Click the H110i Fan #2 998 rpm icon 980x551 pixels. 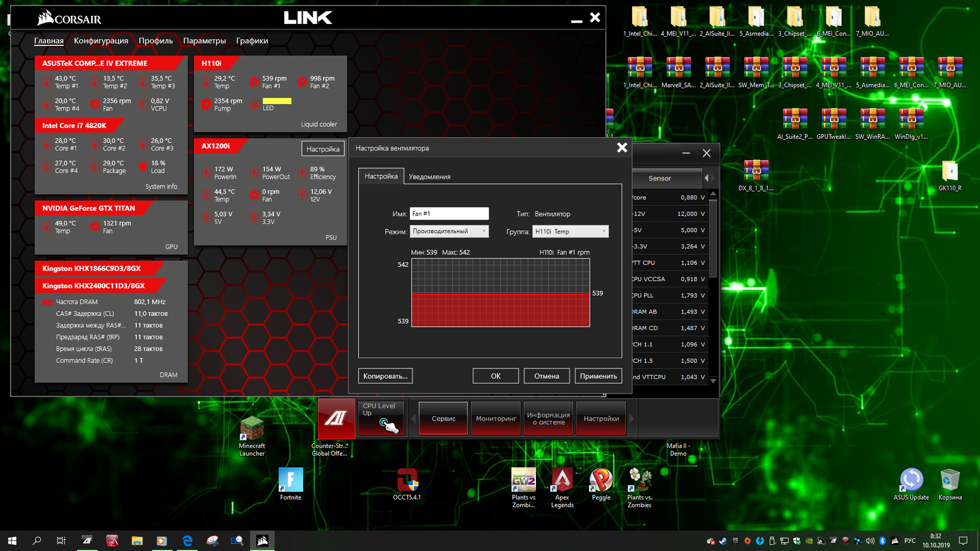302,82
